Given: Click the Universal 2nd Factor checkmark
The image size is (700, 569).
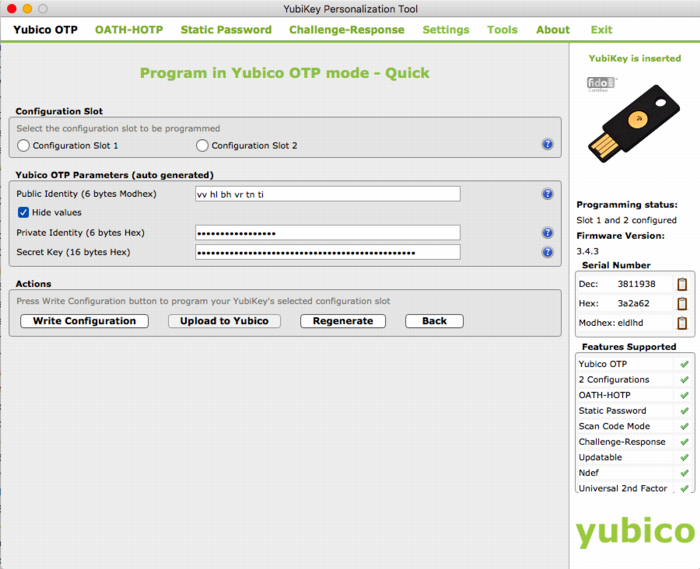Looking at the screenshot, I should tap(684, 488).
